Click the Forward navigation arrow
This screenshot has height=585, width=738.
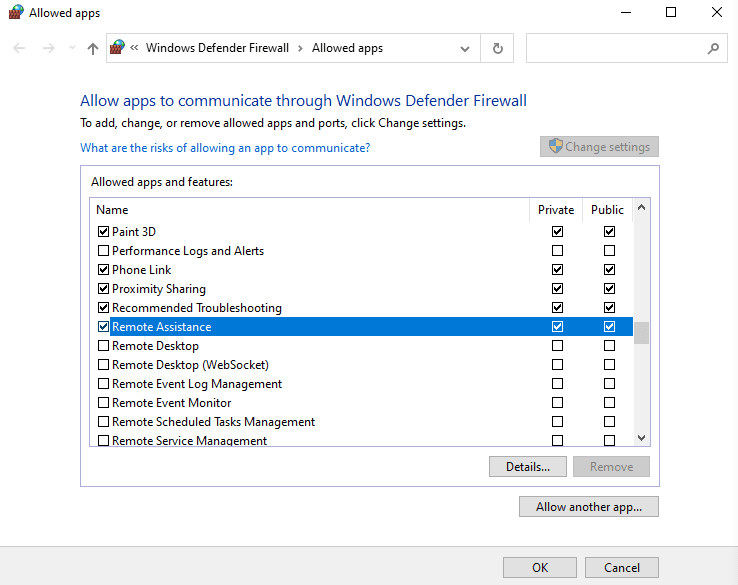click(x=48, y=48)
